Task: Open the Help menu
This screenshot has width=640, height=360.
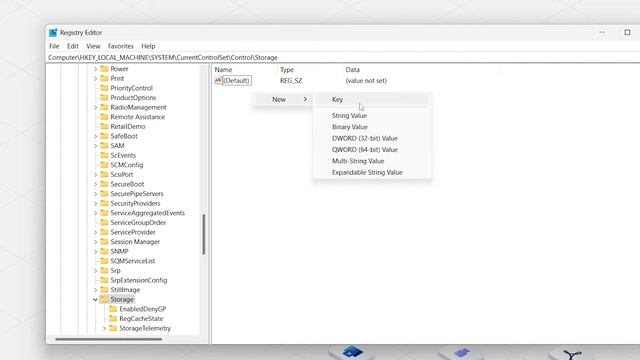Action: pos(148,46)
